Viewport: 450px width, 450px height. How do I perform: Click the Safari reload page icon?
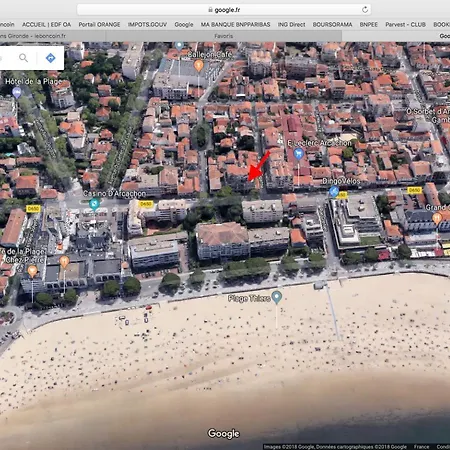(365, 10)
